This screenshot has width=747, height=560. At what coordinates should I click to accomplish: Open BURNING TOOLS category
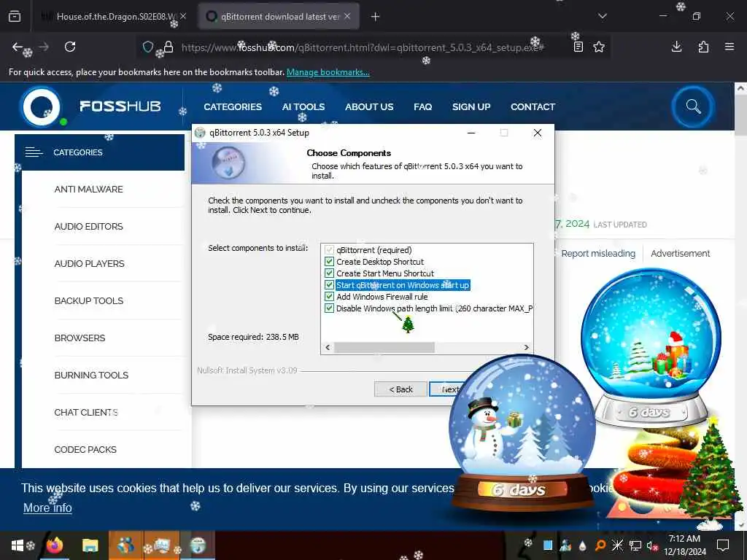click(x=91, y=375)
